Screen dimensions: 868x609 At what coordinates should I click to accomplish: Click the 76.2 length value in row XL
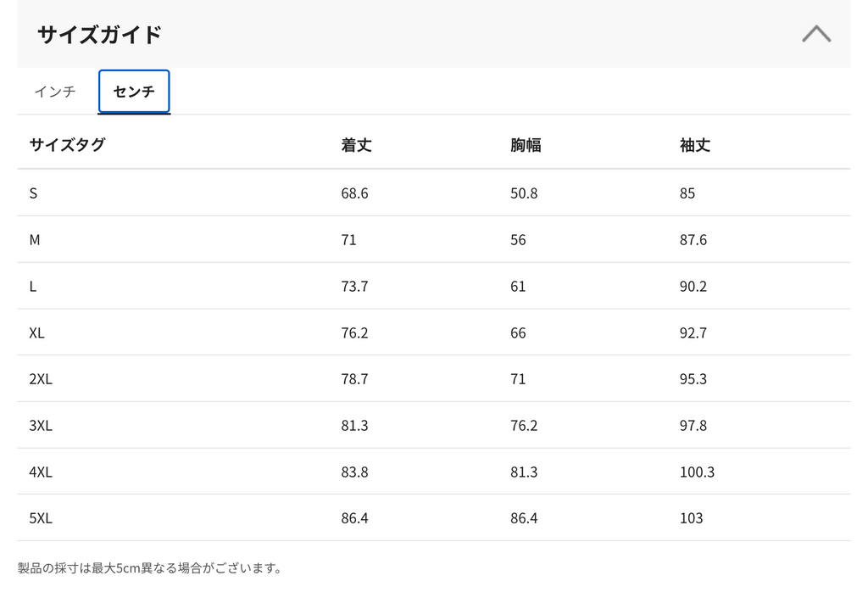click(x=354, y=333)
